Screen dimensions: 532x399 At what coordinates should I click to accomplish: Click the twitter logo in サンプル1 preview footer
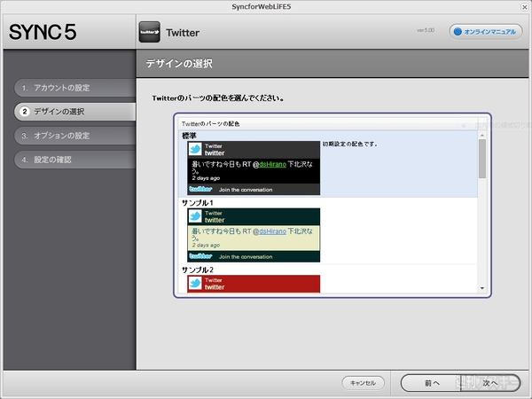tap(200, 256)
